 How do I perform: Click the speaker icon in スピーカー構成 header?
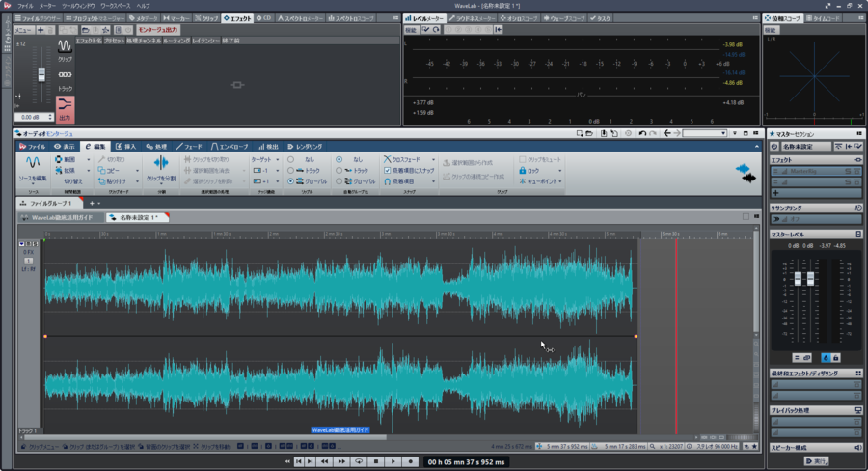[858, 448]
